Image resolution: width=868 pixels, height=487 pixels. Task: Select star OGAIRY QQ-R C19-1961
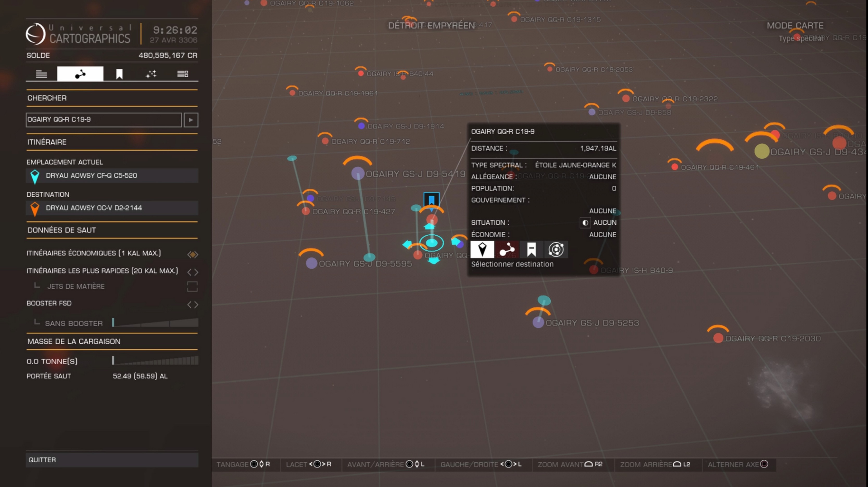click(292, 93)
